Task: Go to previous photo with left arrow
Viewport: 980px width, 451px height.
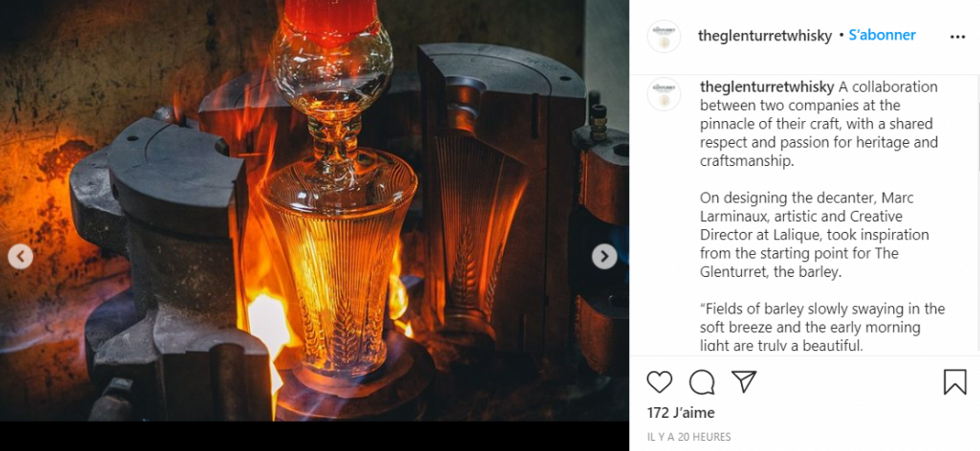Action: coord(21,257)
